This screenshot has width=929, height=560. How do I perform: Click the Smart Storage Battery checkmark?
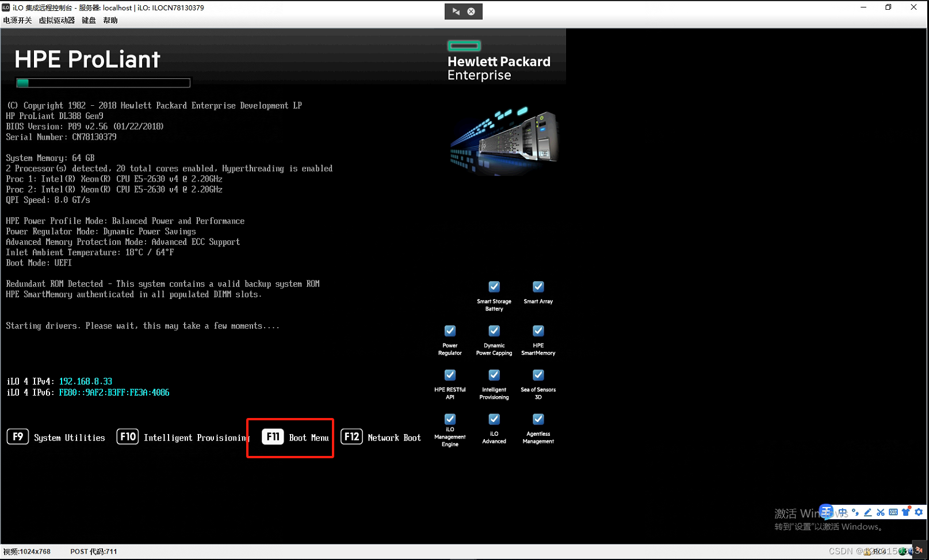point(494,286)
